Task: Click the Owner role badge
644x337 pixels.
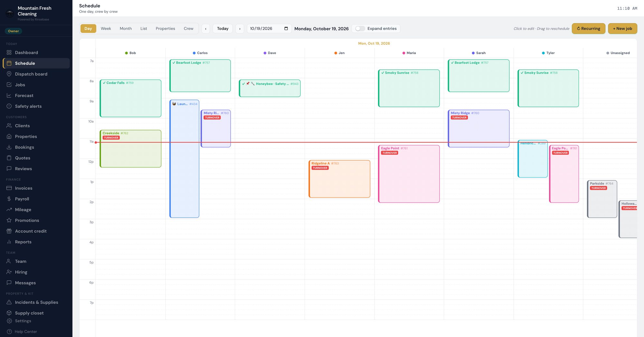Action: point(14,31)
